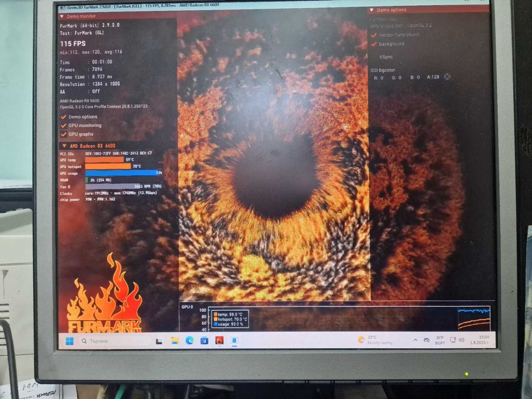
Task: Toggle the GPU graphs checkbox
Action: [63, 135]
